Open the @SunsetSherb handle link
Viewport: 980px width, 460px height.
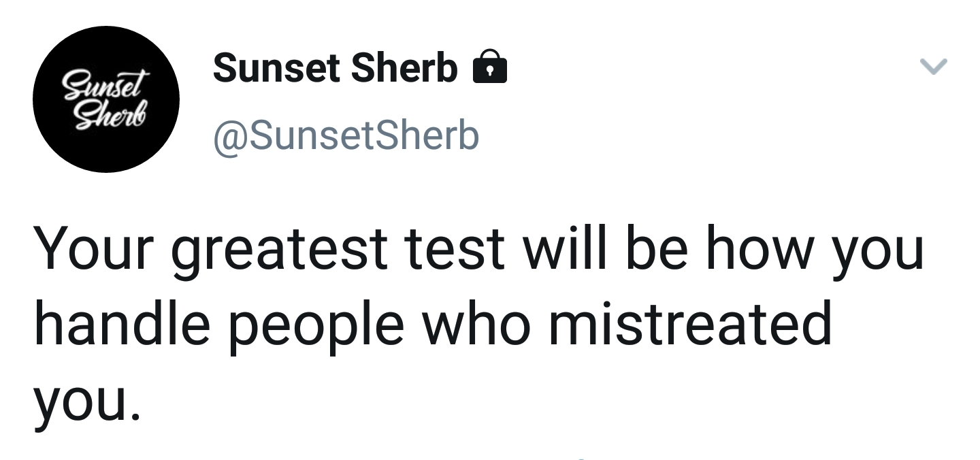pyautogui.click(x=346, y=135)
